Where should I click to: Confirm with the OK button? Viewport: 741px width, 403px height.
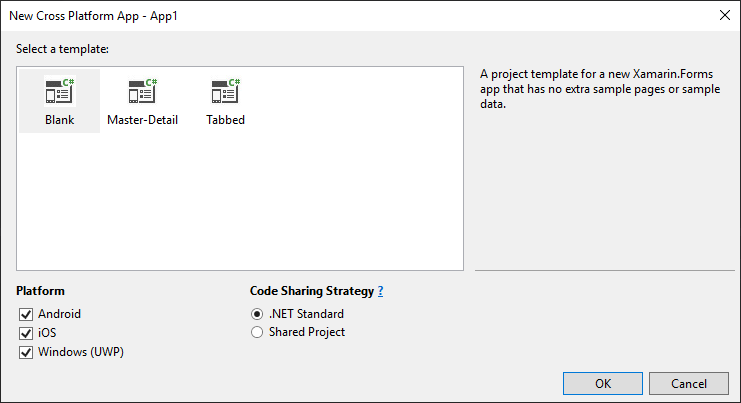(602, 383)
